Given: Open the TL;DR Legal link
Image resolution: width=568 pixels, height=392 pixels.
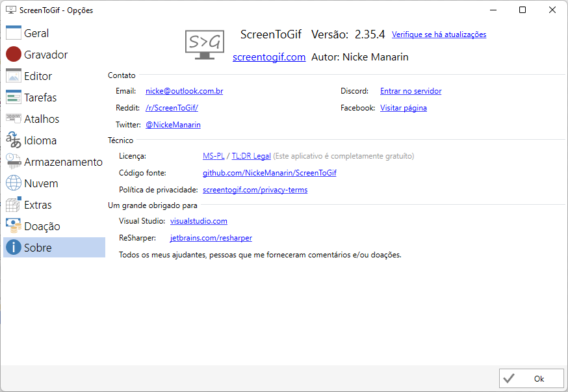Looking at the screenshot, I should pos(251,156).
